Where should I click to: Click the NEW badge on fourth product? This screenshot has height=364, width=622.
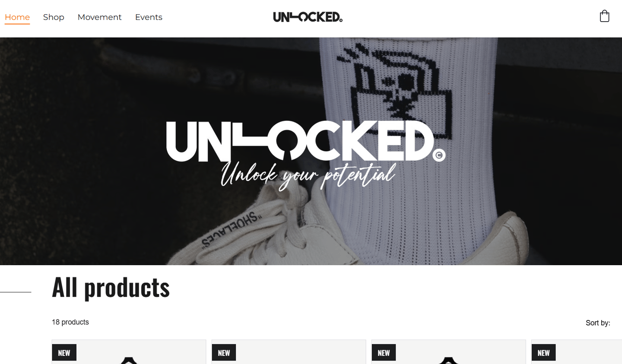pyautogui.click(x=543, y=352)
